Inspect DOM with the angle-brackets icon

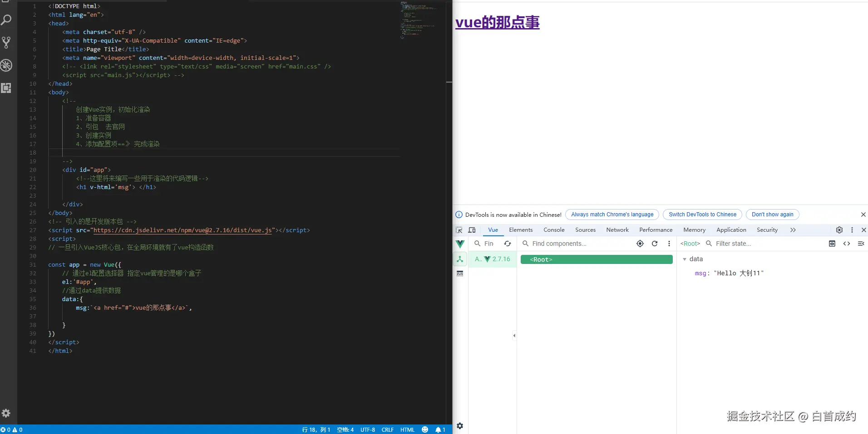tap(847, 244)
